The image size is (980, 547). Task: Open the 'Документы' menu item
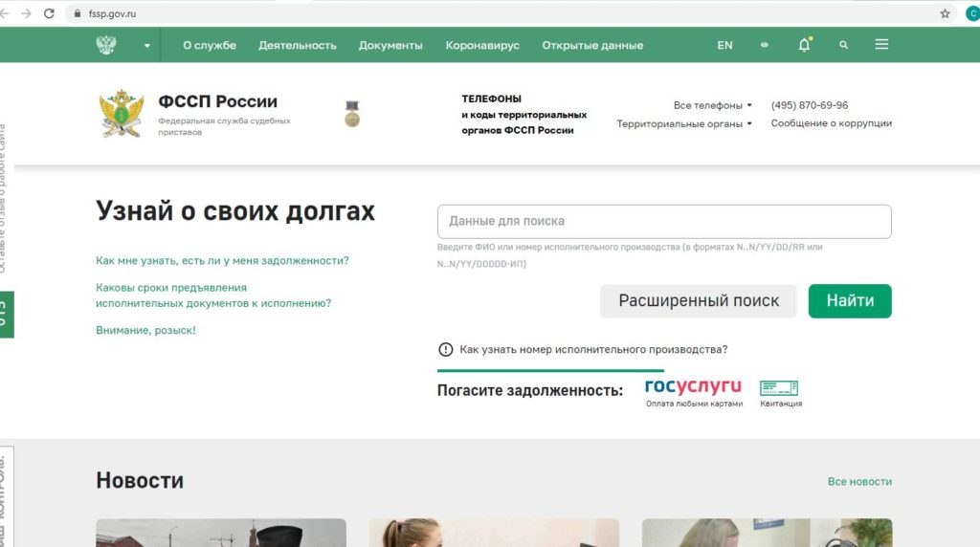[390, 45]
